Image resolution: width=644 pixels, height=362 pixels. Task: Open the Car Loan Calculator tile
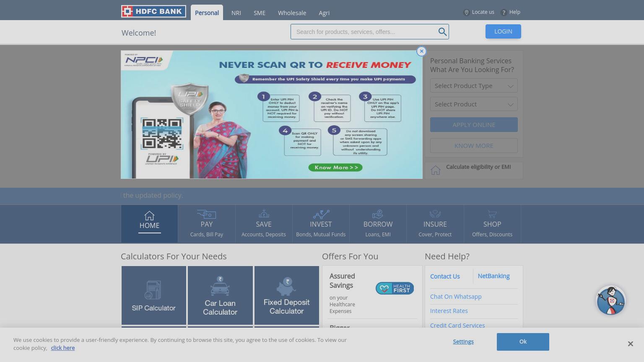(x=220, y=295)
